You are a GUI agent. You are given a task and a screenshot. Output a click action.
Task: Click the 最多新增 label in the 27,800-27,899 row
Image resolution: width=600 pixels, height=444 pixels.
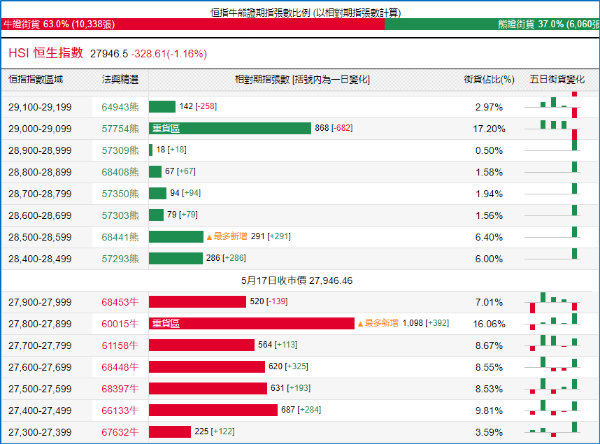pos(378,323)
